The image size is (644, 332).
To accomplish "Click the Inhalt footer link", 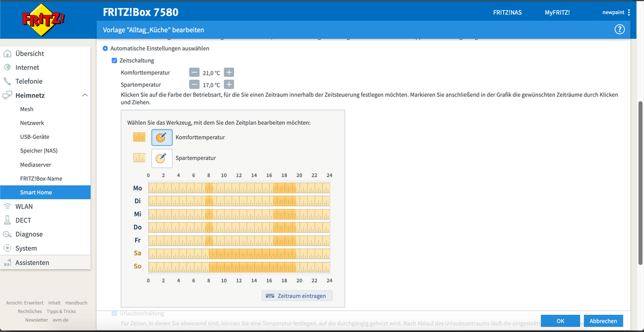I will coord(54,303).
